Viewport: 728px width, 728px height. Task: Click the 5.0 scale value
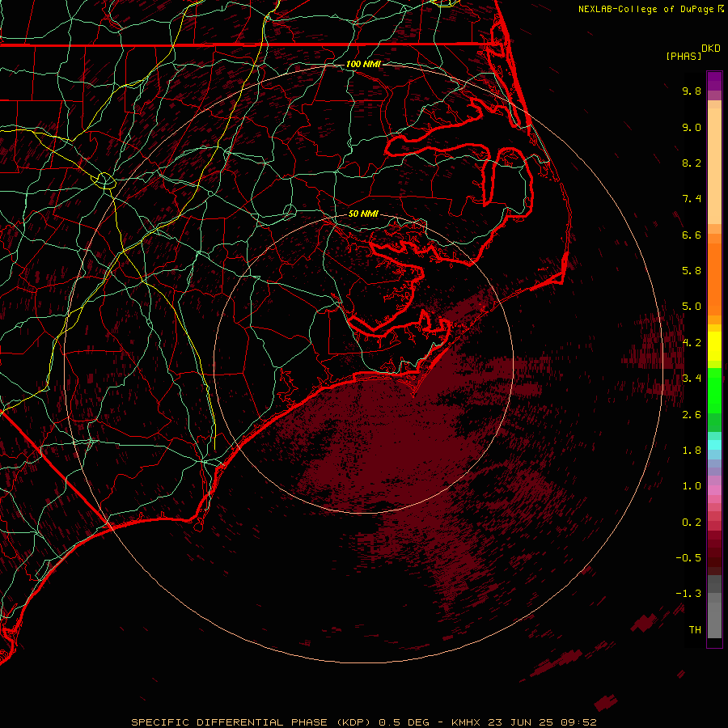(692, 307)
